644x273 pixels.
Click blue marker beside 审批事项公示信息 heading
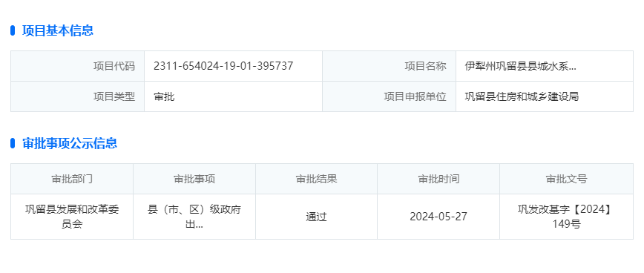click(x=13, y=143)
